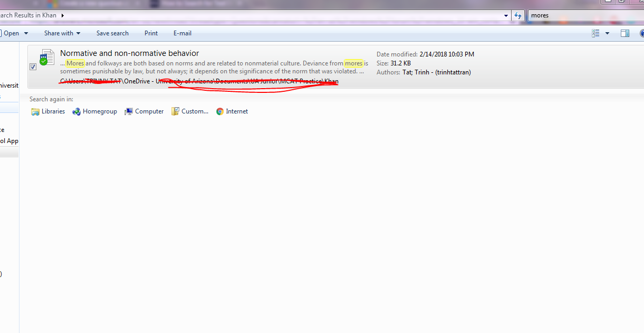Expand the Share with menu

[62, 33]
